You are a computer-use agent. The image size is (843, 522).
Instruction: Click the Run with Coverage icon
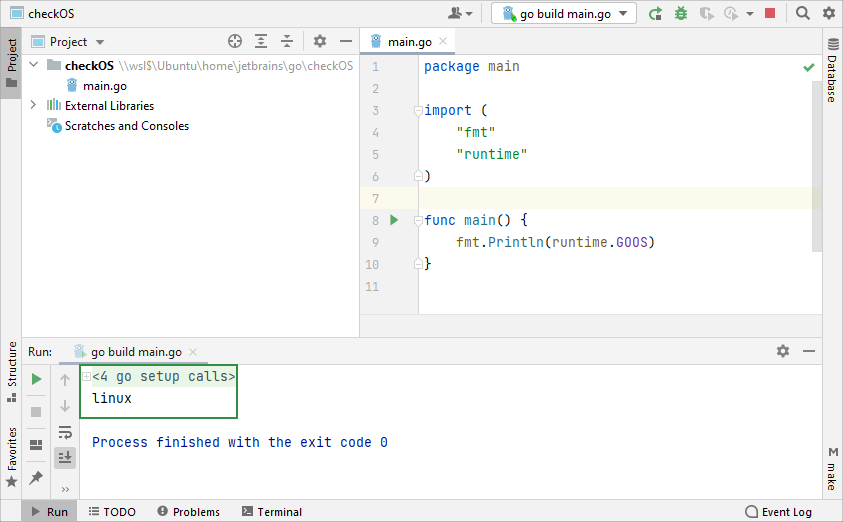click(x=706, y=13)
